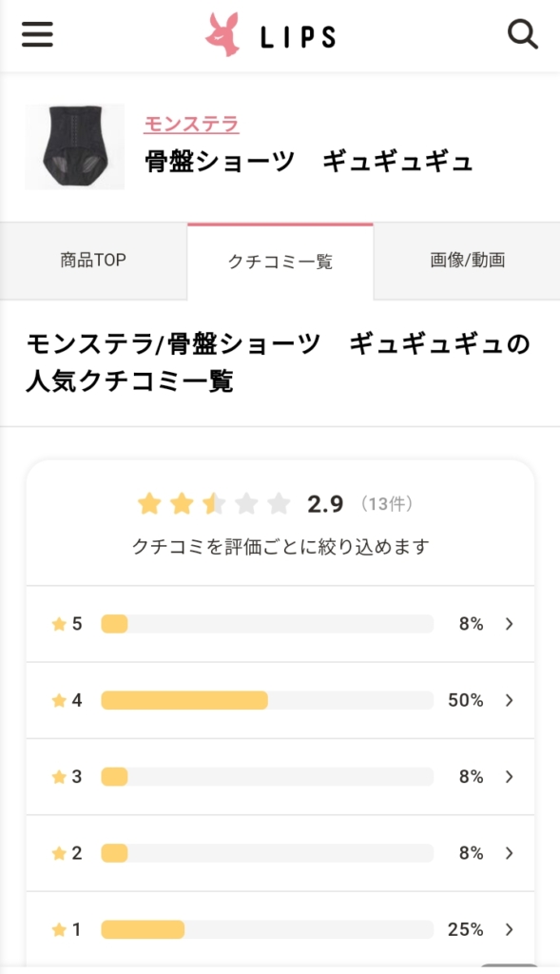560x974 pixels.
Task: Open the hamburger menu icon
Action: point(37,34)
